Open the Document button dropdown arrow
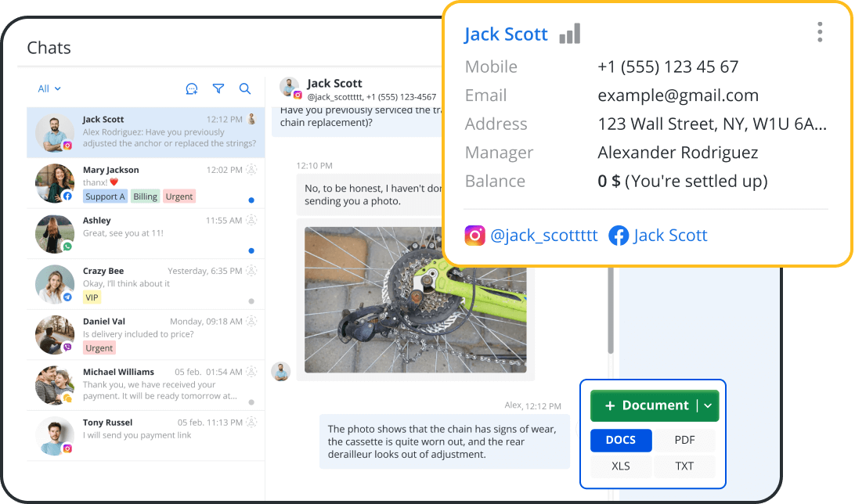This screenshot has height=504, width=855. point(707,405)
